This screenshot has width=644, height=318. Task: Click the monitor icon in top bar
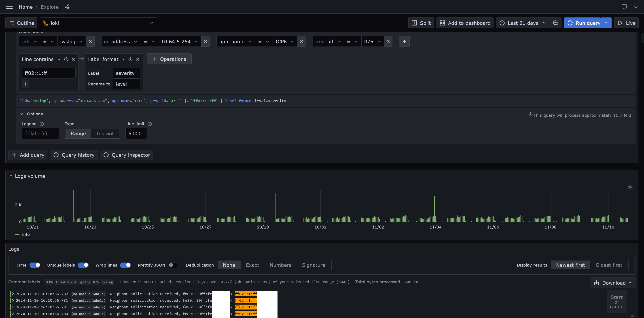pos(624,7)
